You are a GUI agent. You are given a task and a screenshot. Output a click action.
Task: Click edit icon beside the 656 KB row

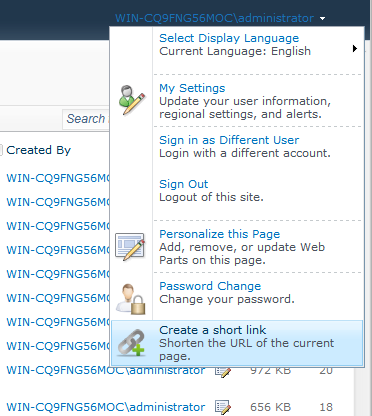pyautogui.click(x=223, y=407)
